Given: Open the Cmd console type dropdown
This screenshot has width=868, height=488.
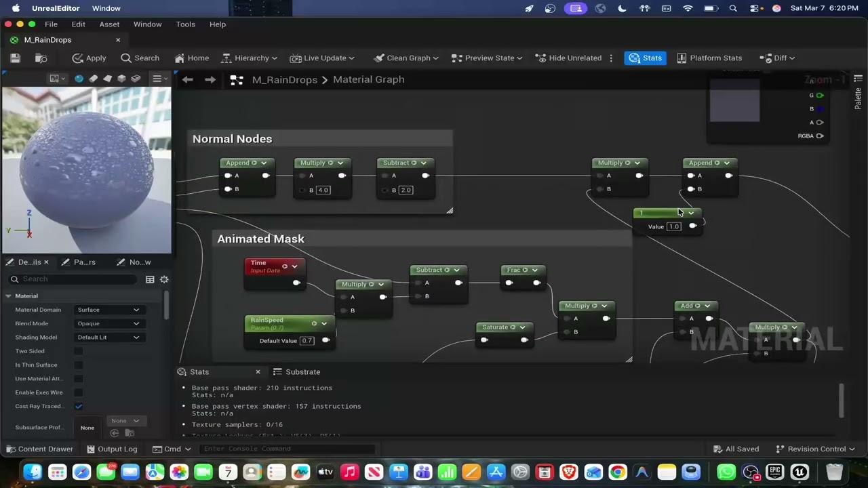Looking at the screenshot, I should tap(172, 449).
